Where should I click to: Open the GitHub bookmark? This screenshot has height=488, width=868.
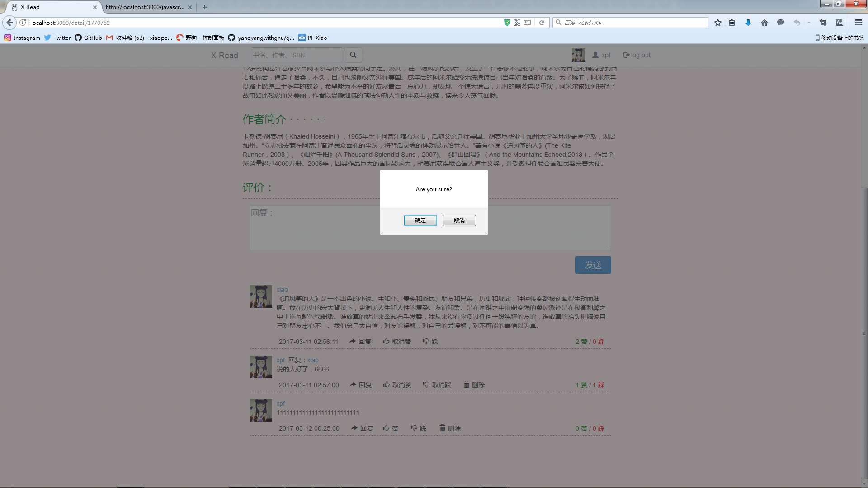89,38
